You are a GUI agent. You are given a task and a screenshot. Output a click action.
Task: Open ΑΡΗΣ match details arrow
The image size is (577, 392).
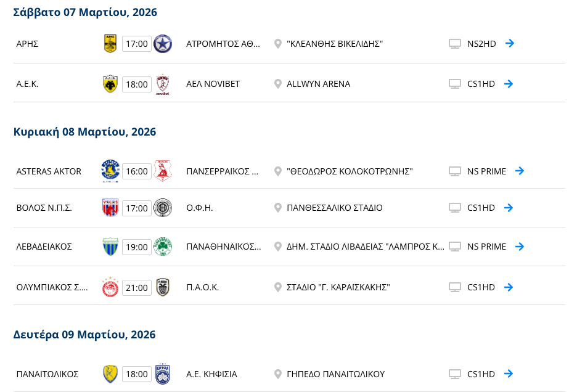509,43
